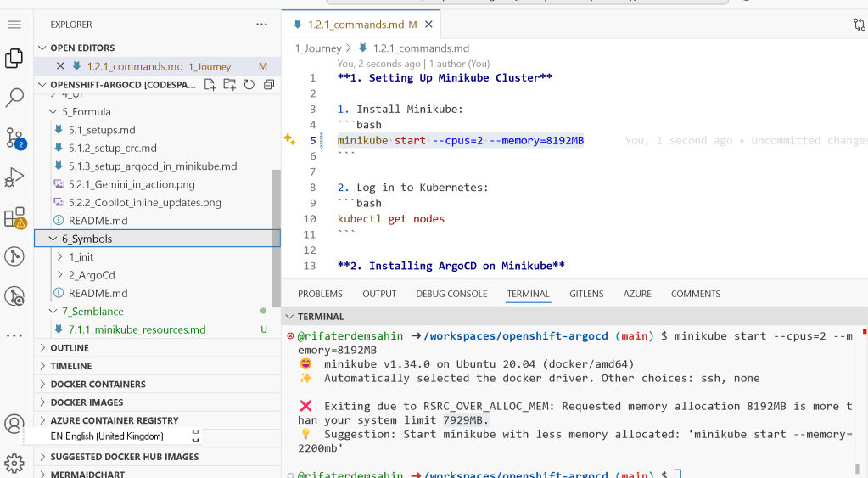Switch to the Output panel tab

click(x=379, y=294)
